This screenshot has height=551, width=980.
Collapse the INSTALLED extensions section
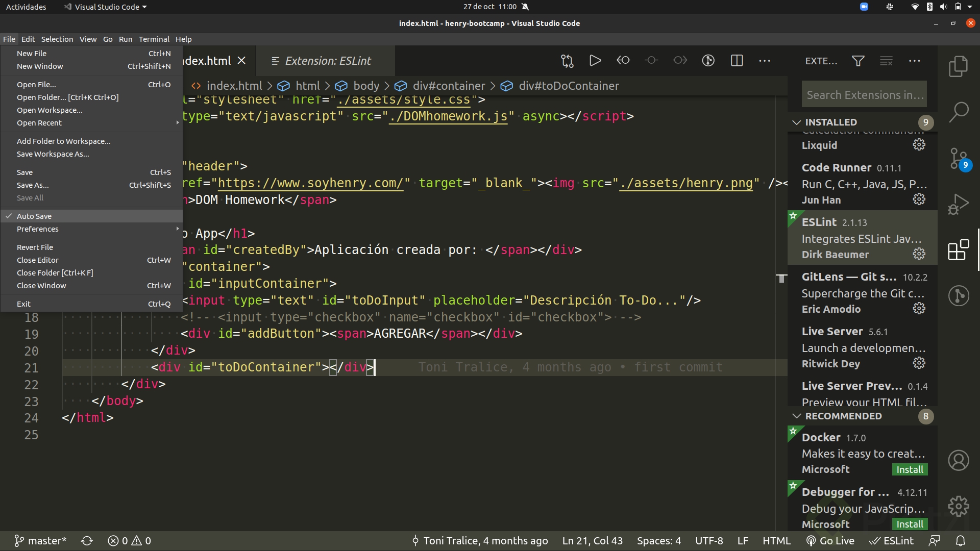pyautogui.click(x=863, y=122)
